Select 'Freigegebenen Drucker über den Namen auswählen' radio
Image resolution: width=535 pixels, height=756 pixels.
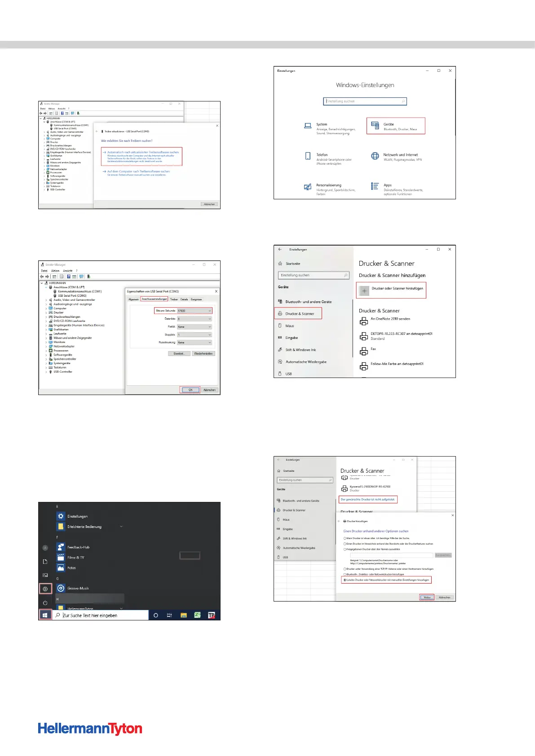[x=345, y=549]
